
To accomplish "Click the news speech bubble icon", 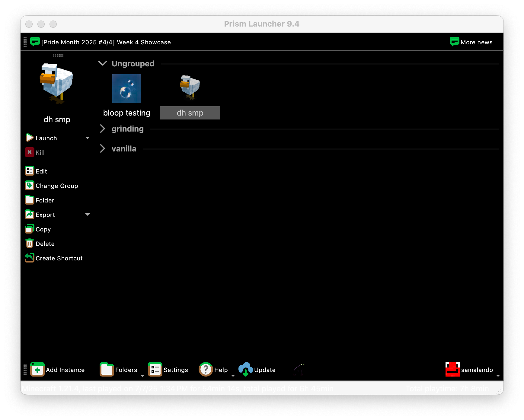I will pyautogui.click(x=35, y=42).
